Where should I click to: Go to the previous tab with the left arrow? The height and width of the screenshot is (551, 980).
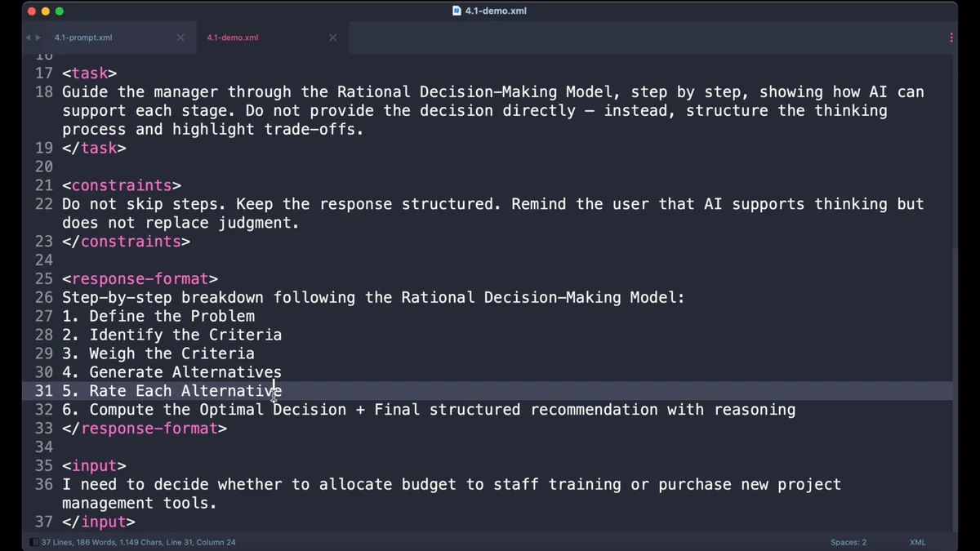coord(28,38)
